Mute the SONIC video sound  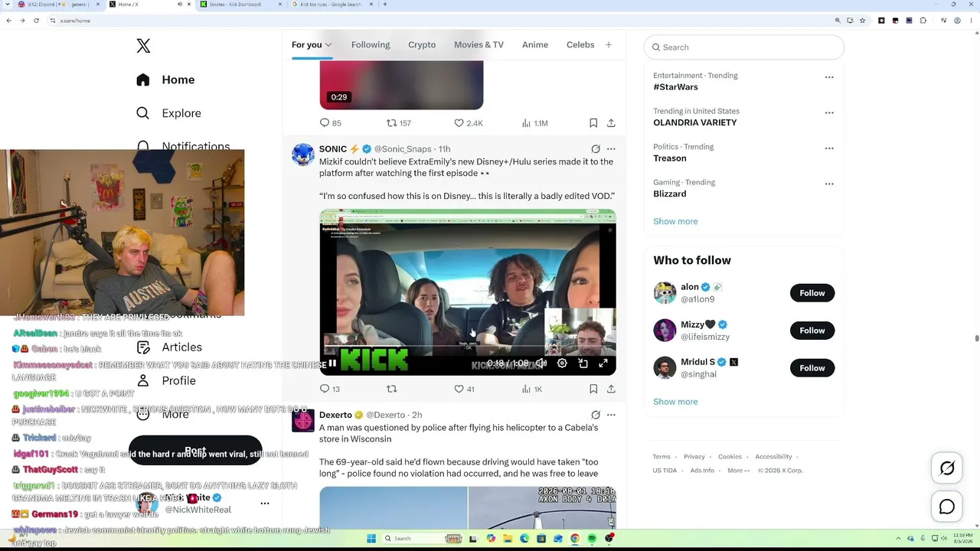pos(541,364)
